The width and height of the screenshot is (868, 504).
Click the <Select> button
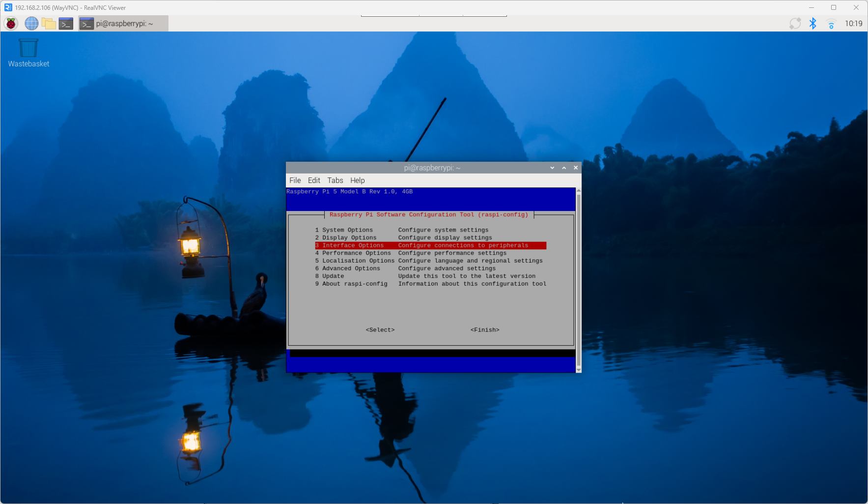pyautogui.click(x=380, y=330)
